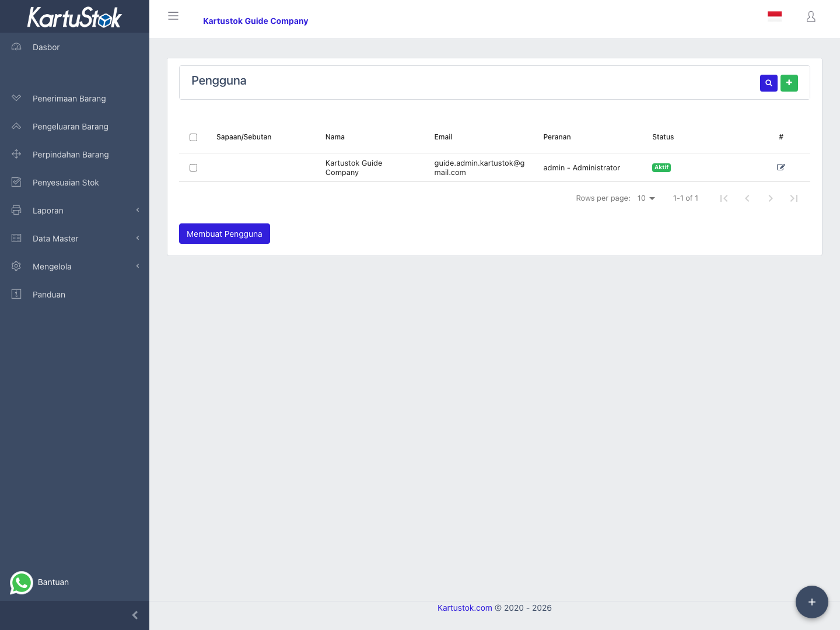Click the Pengeluaran Barang sidebar icon
The width and height of the screenshot is (840, 630).
click(16, 126)
